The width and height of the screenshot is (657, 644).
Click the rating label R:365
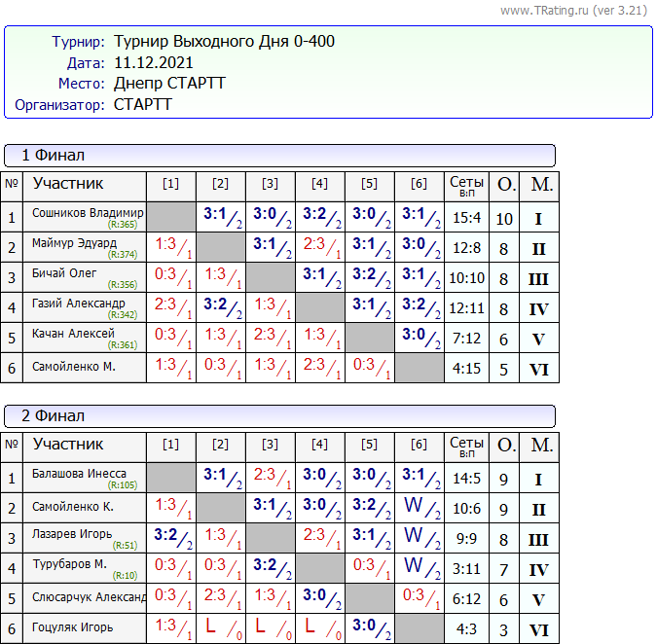tap(123, 225)
